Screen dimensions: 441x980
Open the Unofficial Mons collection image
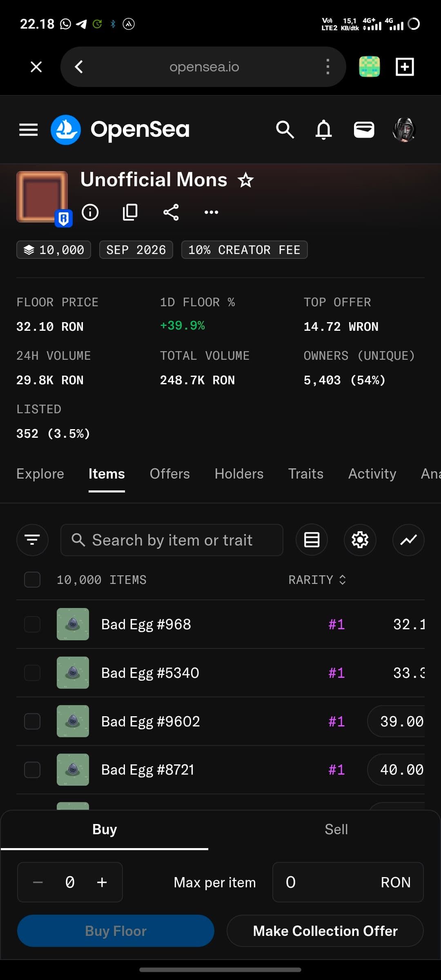[42, 197]
